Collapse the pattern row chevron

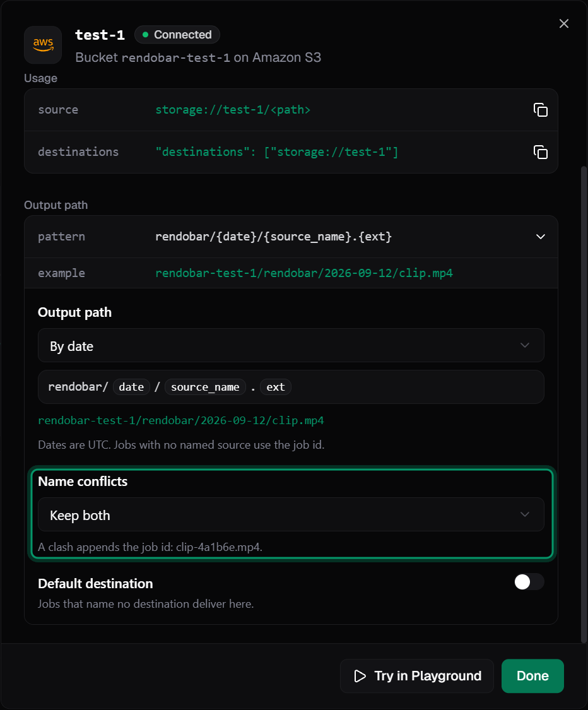pos(541,237)
